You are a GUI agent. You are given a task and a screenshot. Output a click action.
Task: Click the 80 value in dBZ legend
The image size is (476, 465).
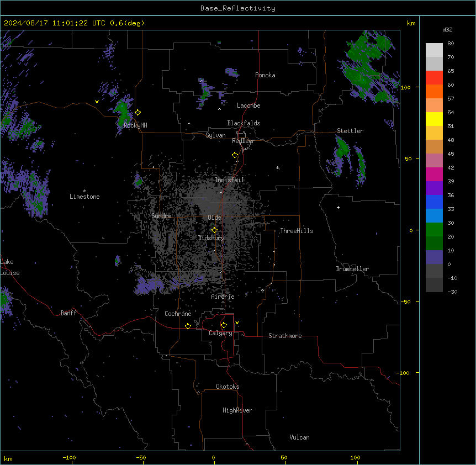(x=451, y=44)
